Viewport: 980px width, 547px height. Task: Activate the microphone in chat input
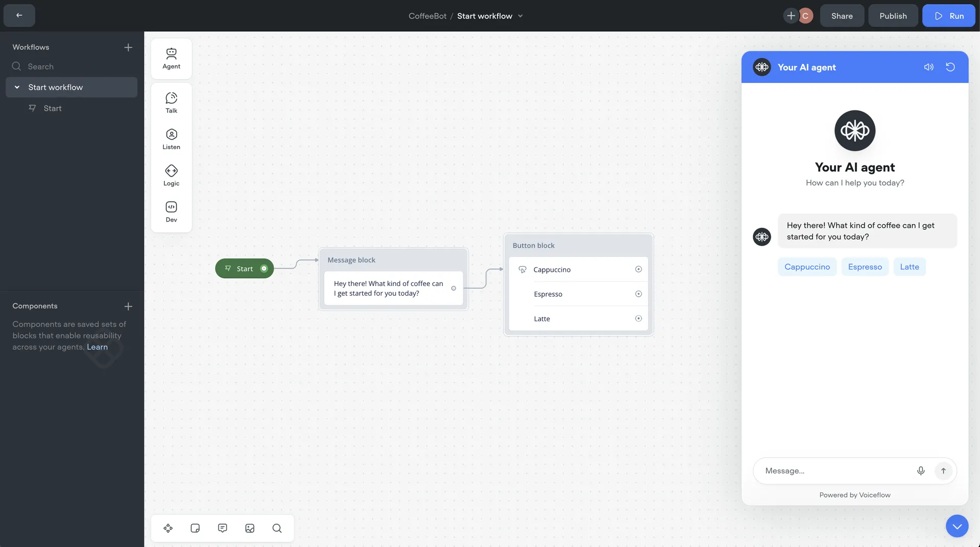(921, 471)
